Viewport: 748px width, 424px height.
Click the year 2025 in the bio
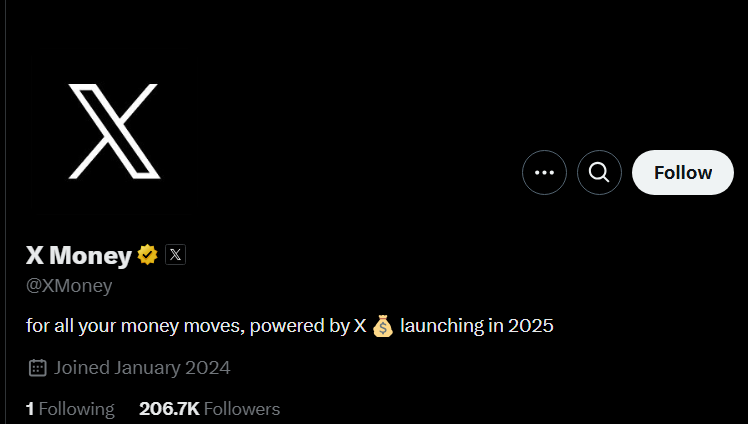pyautogui.click(x=529, y=326)
